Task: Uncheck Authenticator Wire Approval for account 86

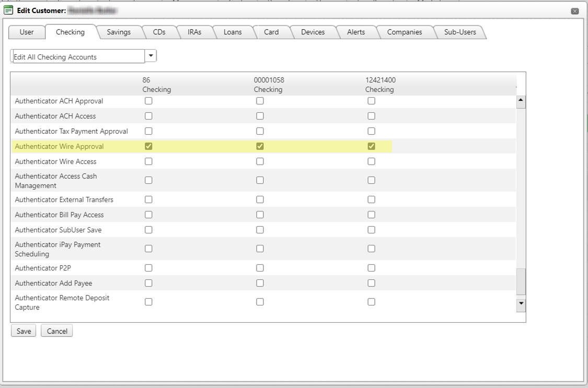Action: 148,146
